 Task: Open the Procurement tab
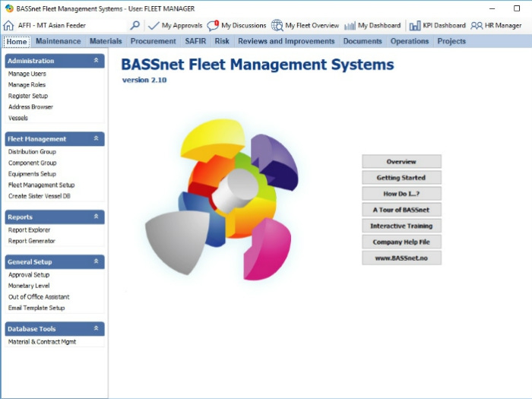click(x=153, y=41)
